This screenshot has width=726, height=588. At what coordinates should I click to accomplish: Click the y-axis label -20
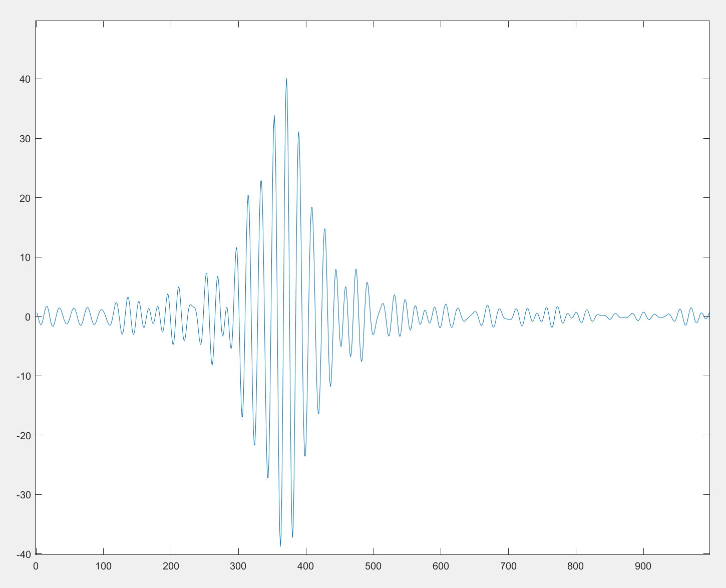click(24, 435)
